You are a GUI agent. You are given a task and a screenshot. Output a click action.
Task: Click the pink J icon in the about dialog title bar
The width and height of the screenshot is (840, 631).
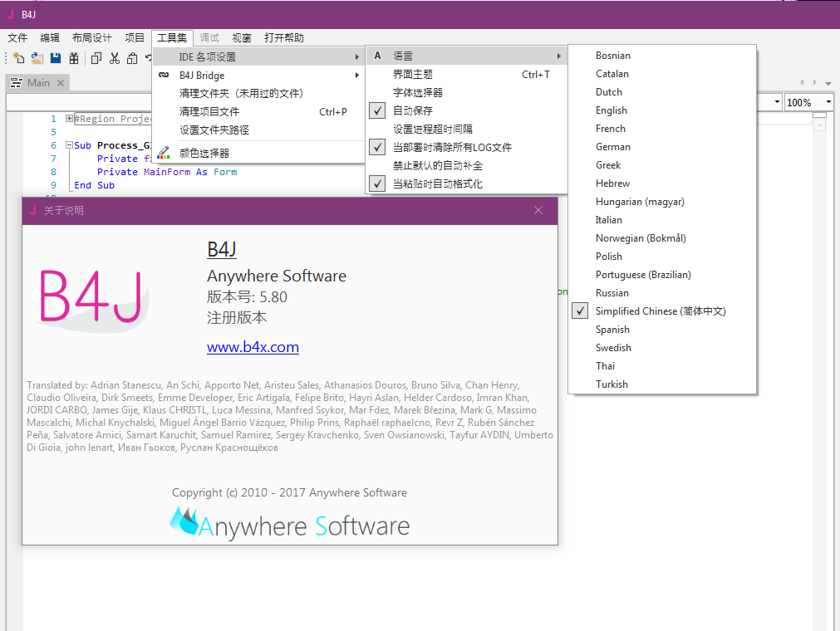coord(33,210)
